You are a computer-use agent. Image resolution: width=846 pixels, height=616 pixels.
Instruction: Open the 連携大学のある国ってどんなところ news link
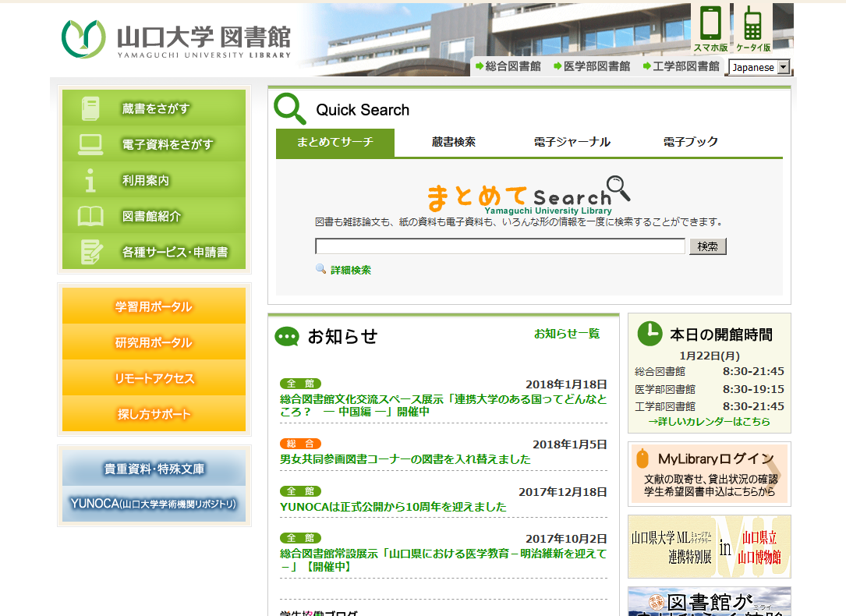click(444, 405)
